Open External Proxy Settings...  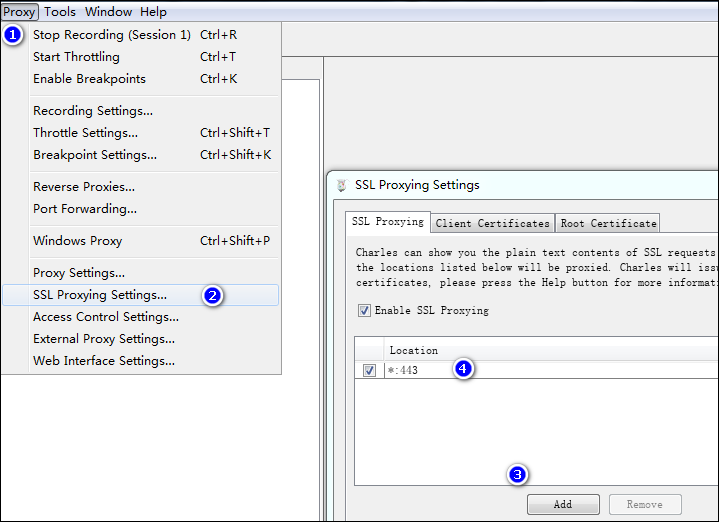click(140, 339)
